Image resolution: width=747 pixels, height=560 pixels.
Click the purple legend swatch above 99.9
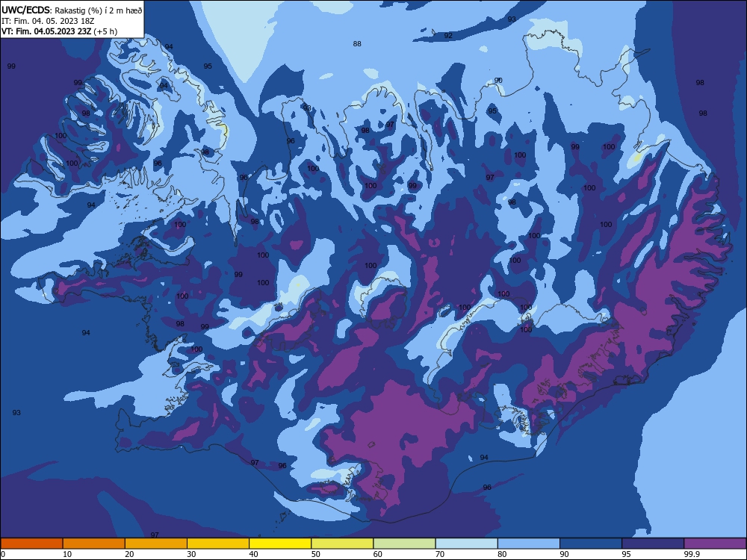point(715,544)
